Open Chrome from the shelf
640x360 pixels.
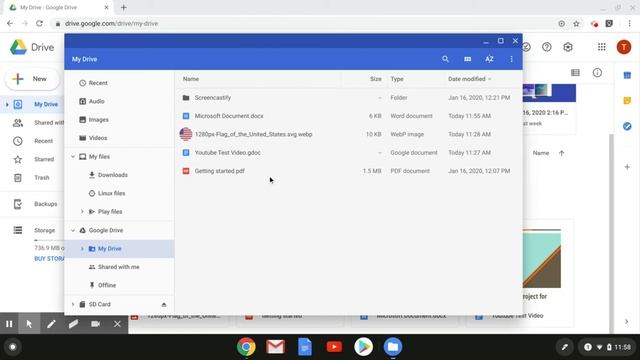pos(246,347)
